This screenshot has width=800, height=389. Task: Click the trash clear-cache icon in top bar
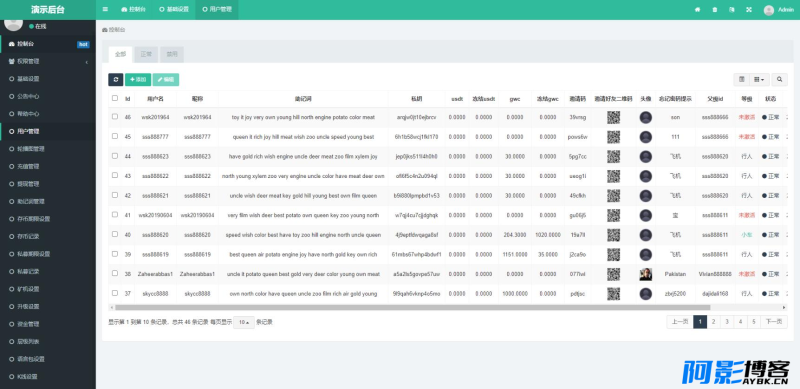pyautogui.click(x=715, y=10)
